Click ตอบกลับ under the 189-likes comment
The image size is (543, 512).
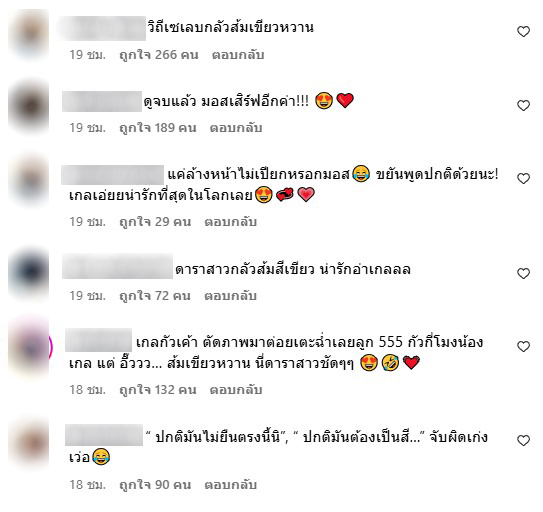click(x=236, y=128)
